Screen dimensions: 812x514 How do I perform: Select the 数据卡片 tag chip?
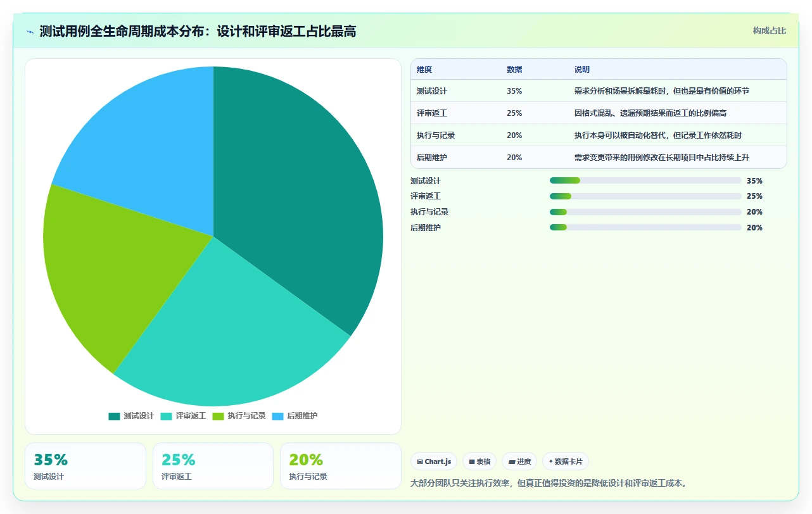566,461
